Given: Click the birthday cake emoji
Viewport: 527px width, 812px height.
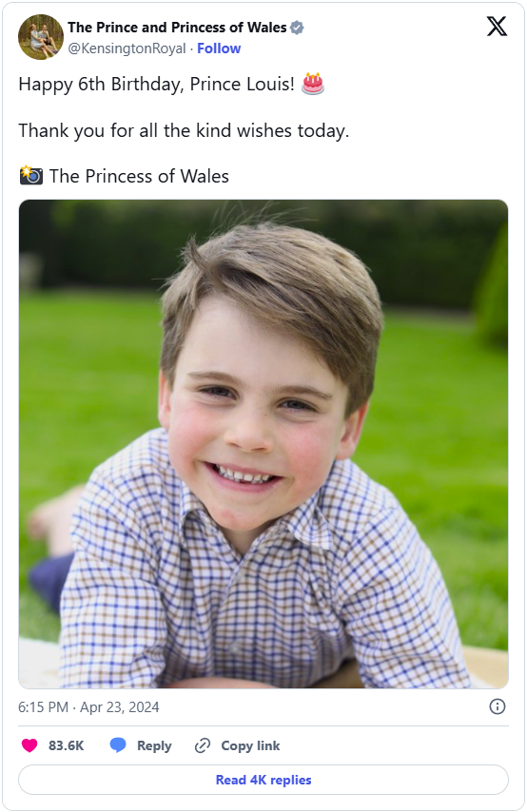Looking at the screenshot, I should tap(313, 84).
